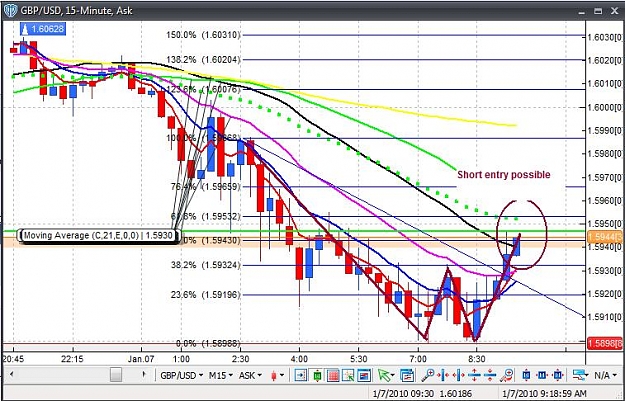Viewport: 625px width, 401px height.
Task: Click the horizontal scrollbar thumb
Action: click(x=116, y=374)
